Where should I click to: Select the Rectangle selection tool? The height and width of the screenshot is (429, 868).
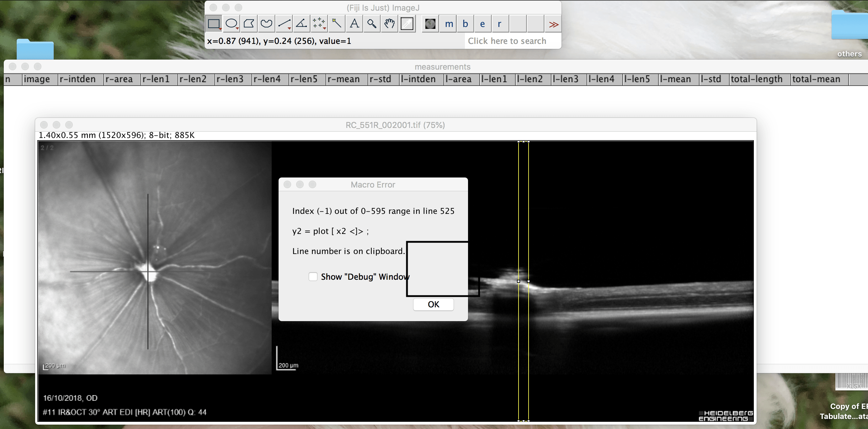click(x=214, y=24)
